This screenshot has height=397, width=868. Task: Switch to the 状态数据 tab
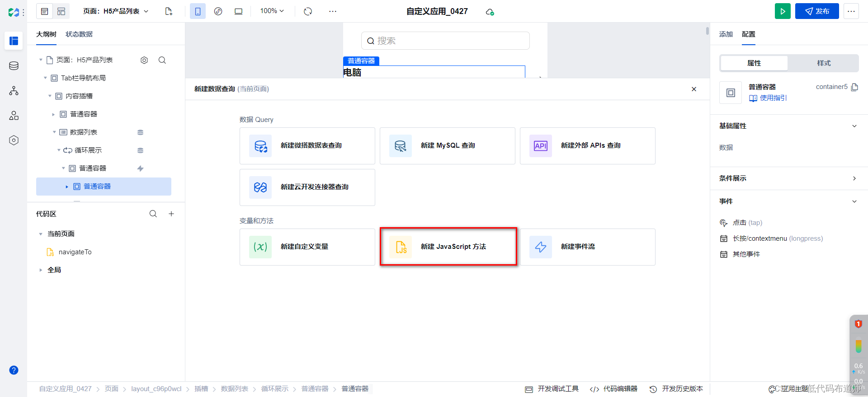point(79,34)
